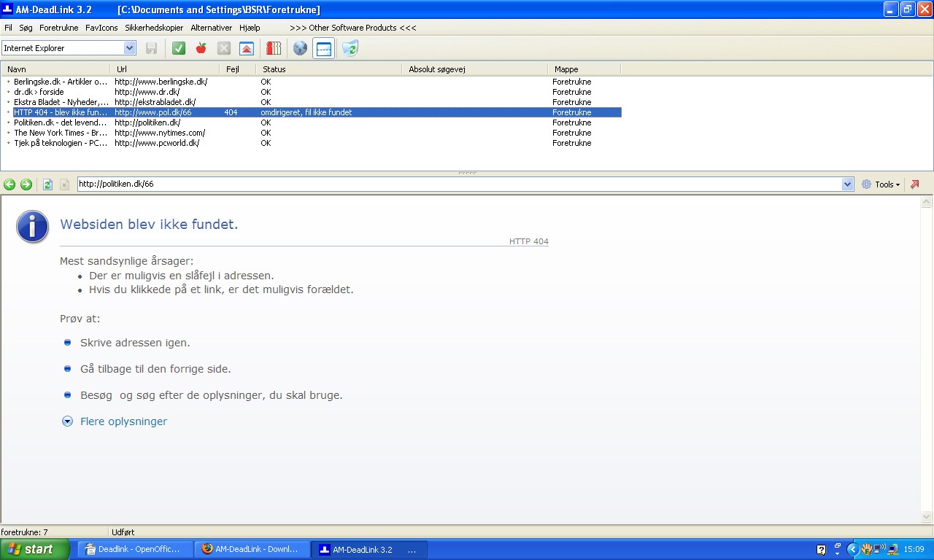Click the disabled save floppy icon
Image resolution: width=934 pixels, height=560 pixels.
pyautogui.click(x=152, y=48)
